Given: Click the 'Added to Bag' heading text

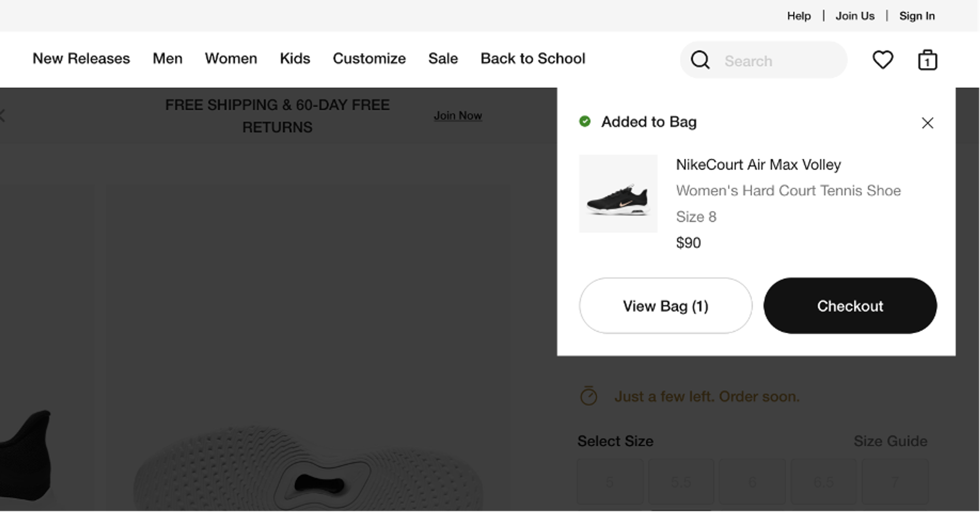Looking at the screenshot, I should click(649, 122).
